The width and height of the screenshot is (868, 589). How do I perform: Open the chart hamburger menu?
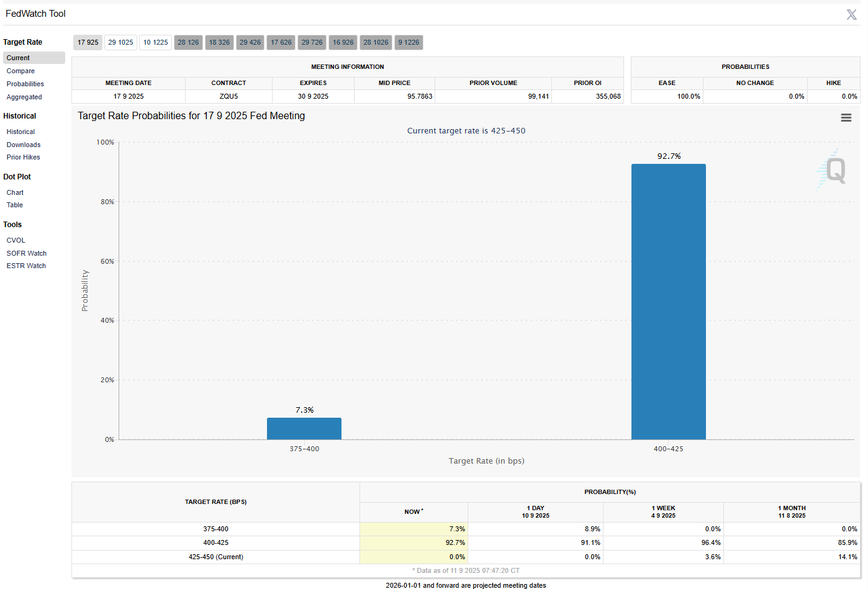click(846, 118)
